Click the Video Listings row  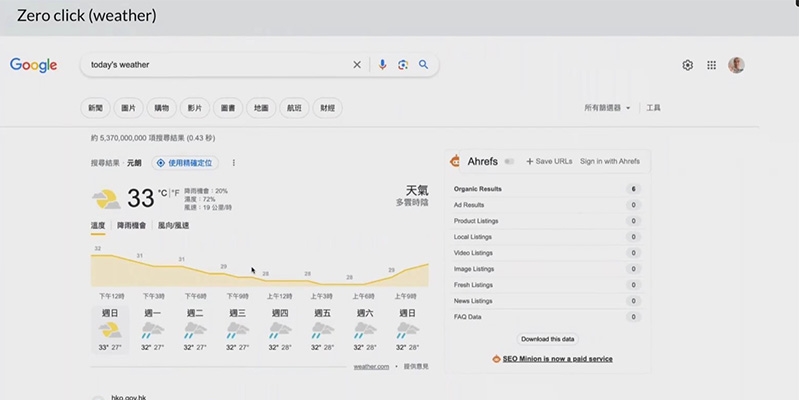547,253
